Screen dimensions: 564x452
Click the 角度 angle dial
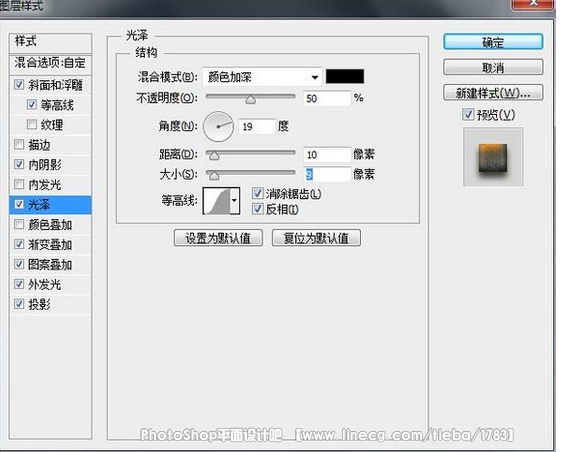tap(218, 127)
